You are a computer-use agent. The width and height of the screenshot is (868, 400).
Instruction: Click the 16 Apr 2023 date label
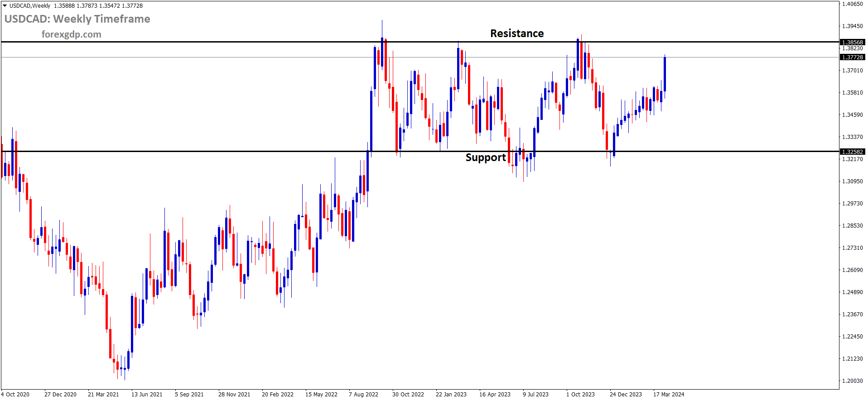point(495,394)
